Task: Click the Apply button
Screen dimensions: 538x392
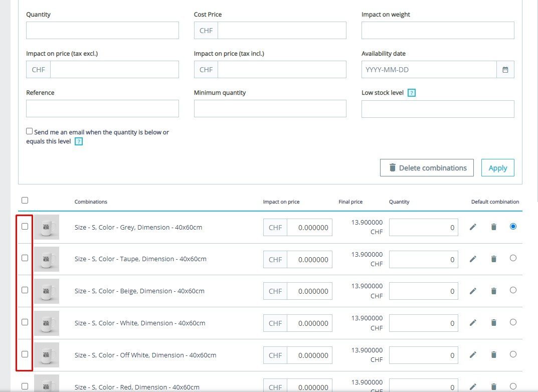Action: 497,168
